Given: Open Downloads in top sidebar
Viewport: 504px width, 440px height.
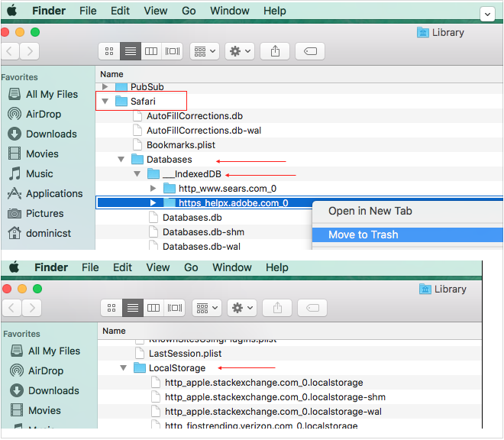Looking at the screenshot, I should pyautogui.click(x=43, y=134).
